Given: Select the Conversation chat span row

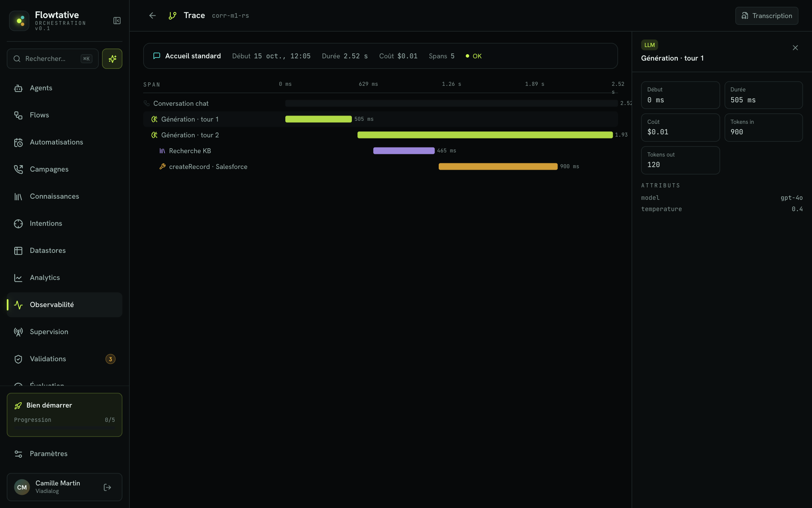Looking at the screenshot, I should click(380, 103).
